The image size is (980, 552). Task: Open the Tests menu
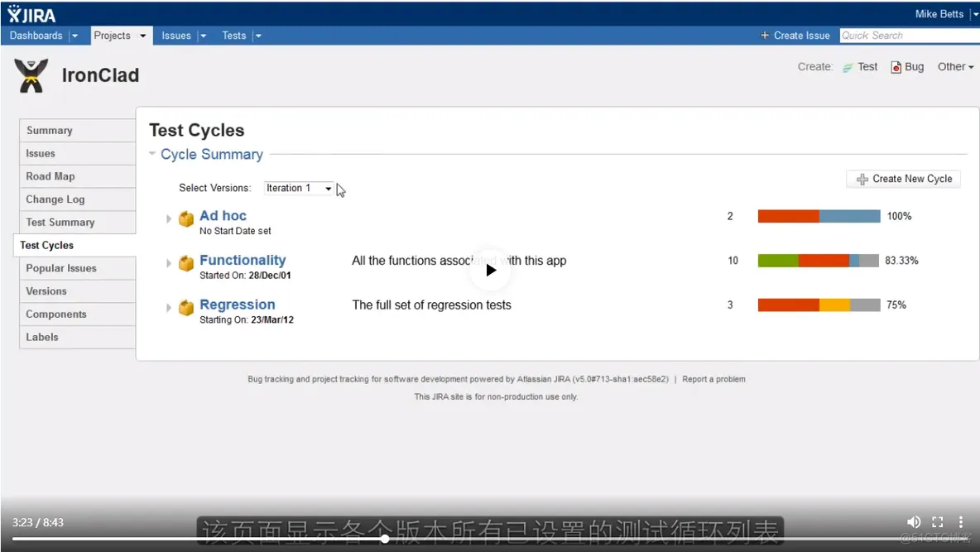(233, 36)
